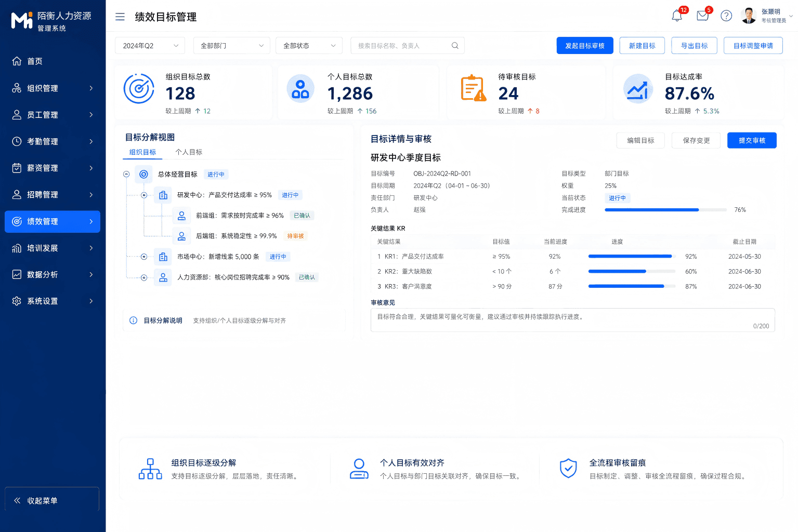Click the 前端组 person node icon
798x532 pixels.
(x=181, y=216)
